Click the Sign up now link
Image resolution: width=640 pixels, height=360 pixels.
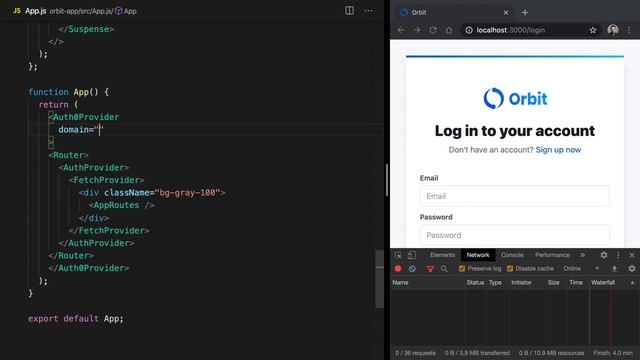coord(558,150)
